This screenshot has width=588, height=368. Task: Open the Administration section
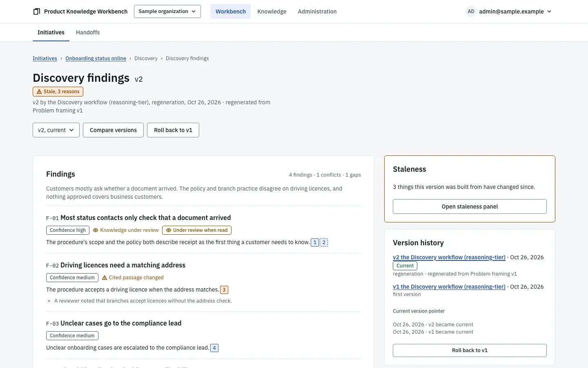[x=317, y=11]
